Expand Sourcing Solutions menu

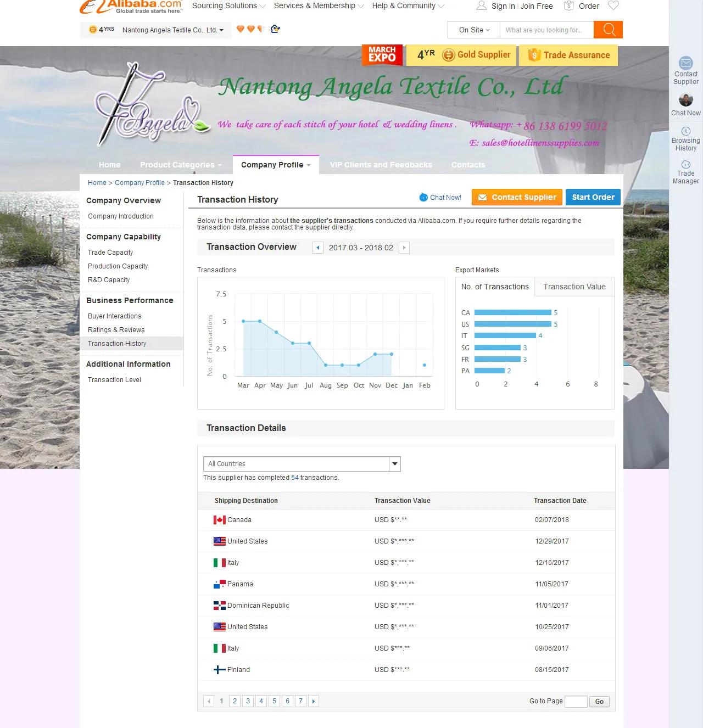228,5
